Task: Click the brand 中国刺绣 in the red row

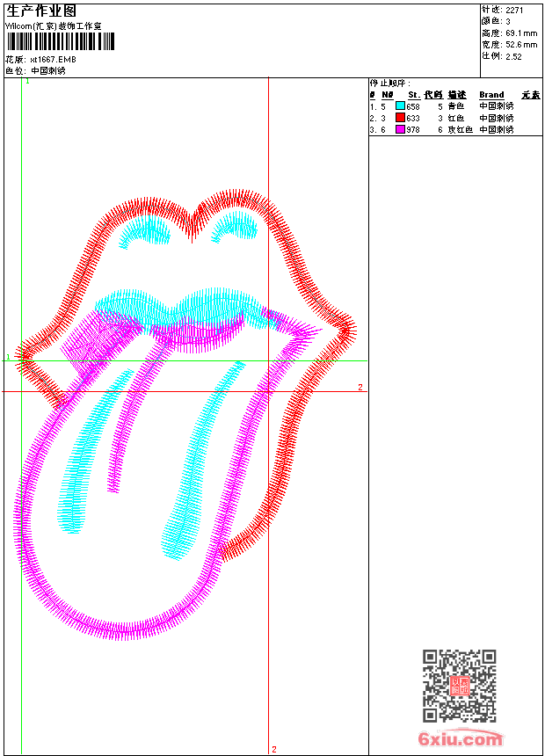Action: click(x=497, y=118)
